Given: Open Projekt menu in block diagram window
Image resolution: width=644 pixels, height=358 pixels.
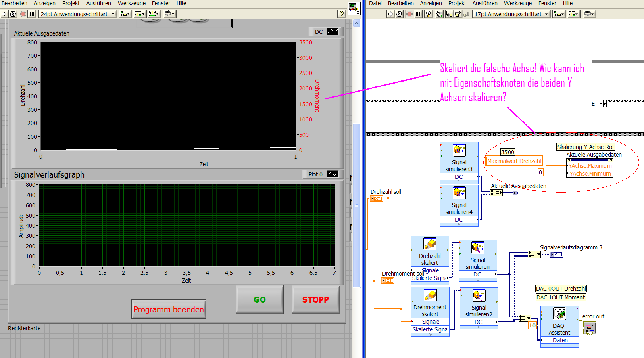Looking at the screenshot, I should [457, 3].
